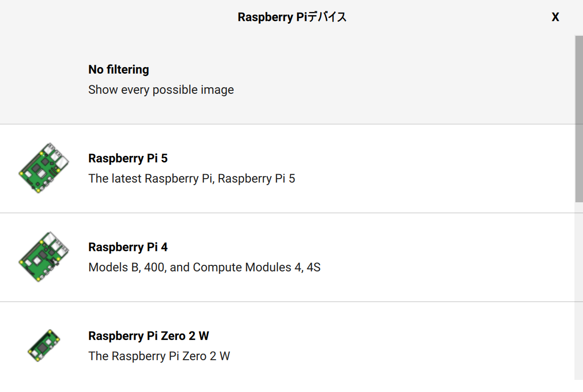583x392 pixels.
Task: Choose Show every possible image
Action: pos(161,89)
